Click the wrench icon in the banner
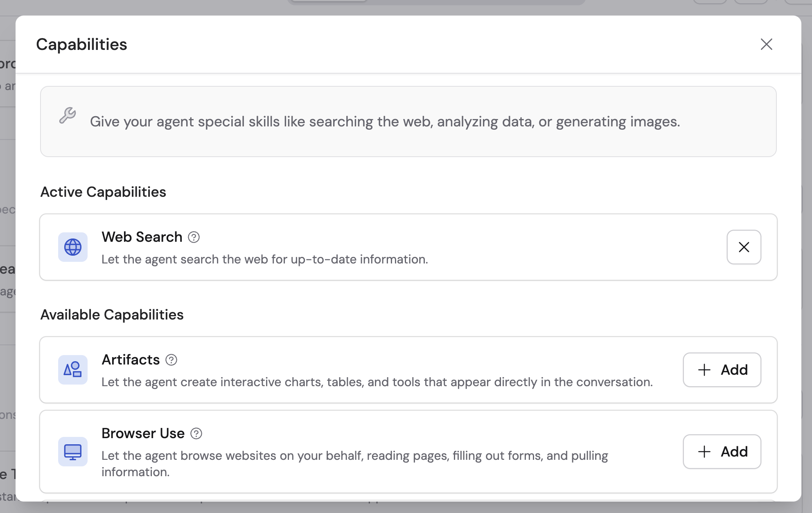The width and height of the screenshot is (812, 513). point(68,116)
